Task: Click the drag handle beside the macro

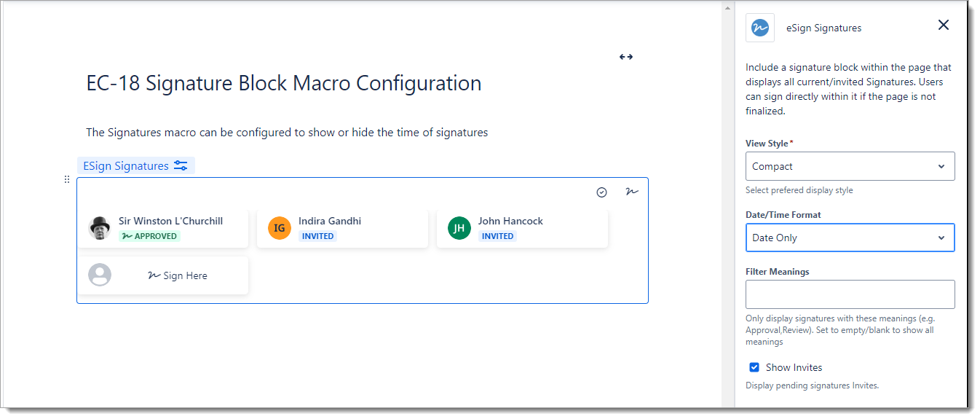Action: point(67,179)
